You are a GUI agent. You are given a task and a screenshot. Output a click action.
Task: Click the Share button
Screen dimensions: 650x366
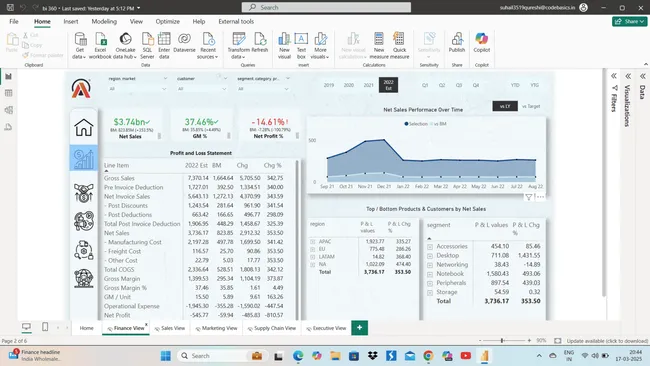tap(629, 22)
